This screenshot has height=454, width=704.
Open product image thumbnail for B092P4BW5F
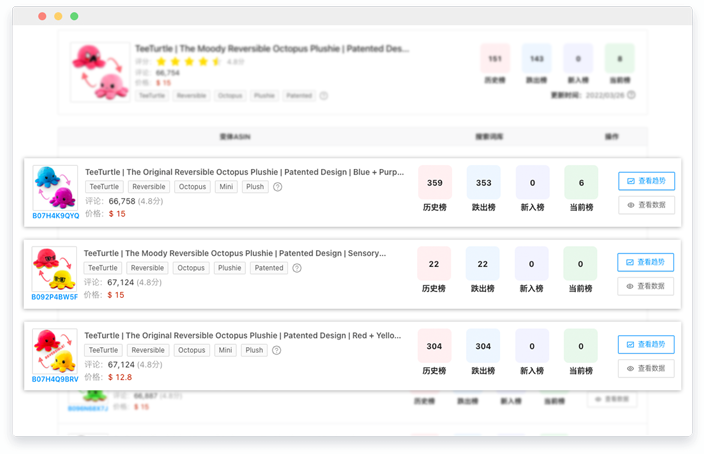tap(54, 269)
